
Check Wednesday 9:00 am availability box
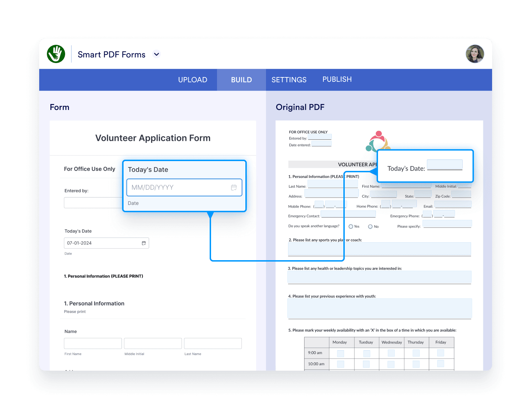pos(391,353)
